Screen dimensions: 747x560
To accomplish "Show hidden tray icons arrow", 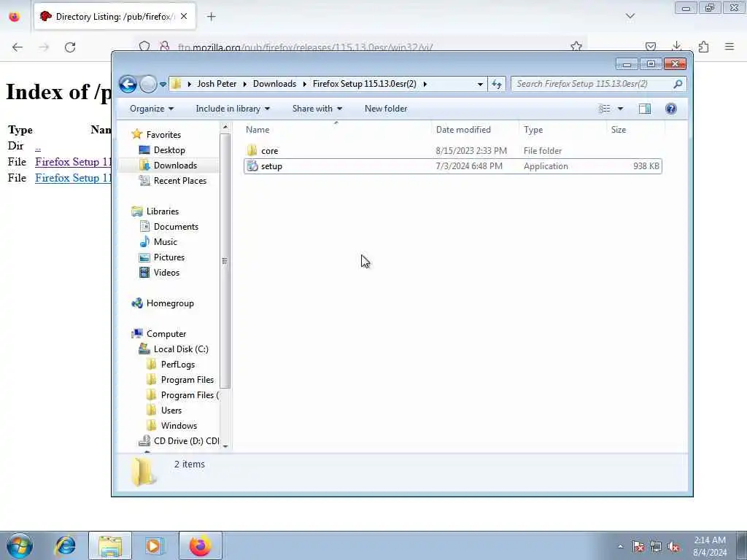I will [620, 546].
